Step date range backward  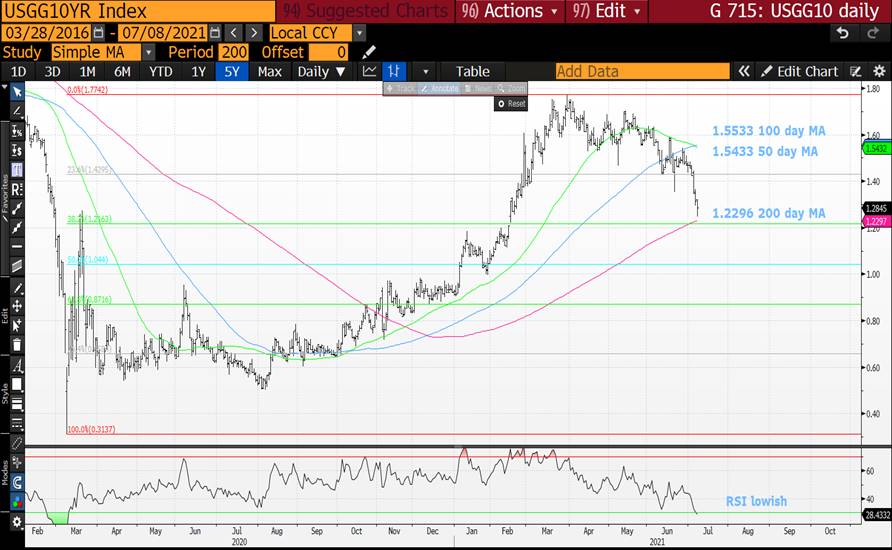pos(233,33)
